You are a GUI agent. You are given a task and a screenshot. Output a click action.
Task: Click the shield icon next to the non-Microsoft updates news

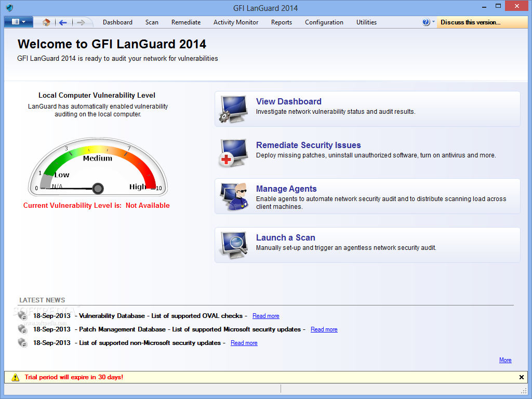coord(23,343)
